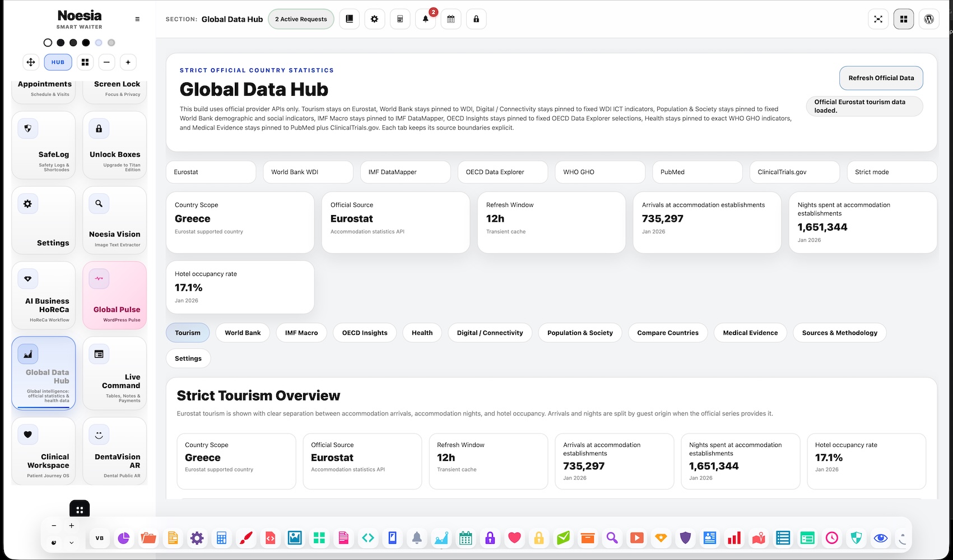Screen dimensions: 953x560
Task: Click the 2 Active Requests pill
Action: point(301,19)
